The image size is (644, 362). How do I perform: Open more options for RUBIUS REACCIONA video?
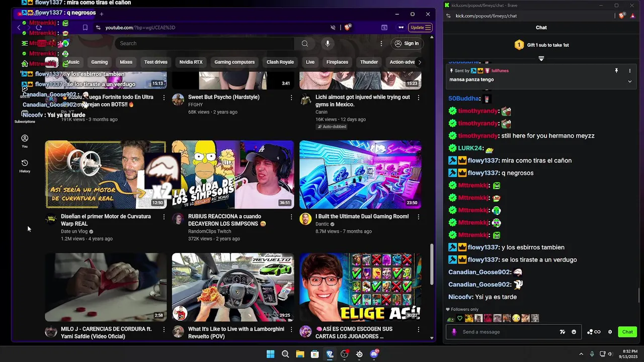(x=291, y=217)
